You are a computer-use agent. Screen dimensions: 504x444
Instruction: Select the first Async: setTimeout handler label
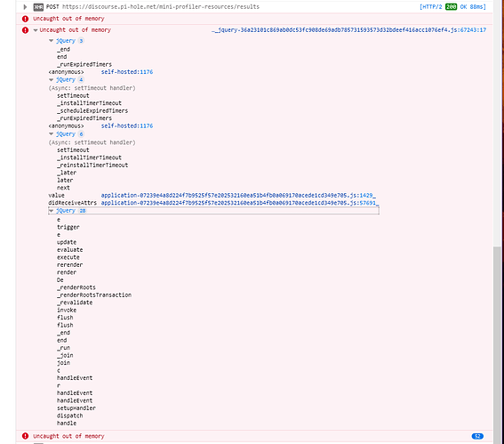[92, 88]
